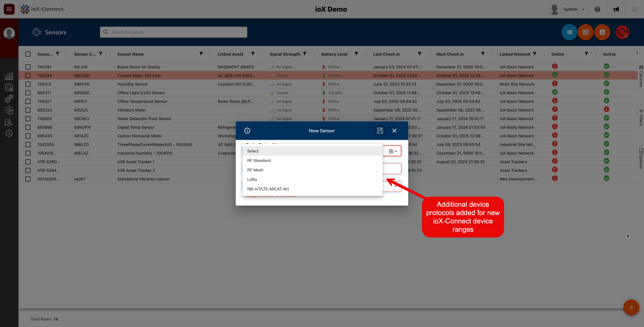Click the Search for details field

click(x=174, y=32)
